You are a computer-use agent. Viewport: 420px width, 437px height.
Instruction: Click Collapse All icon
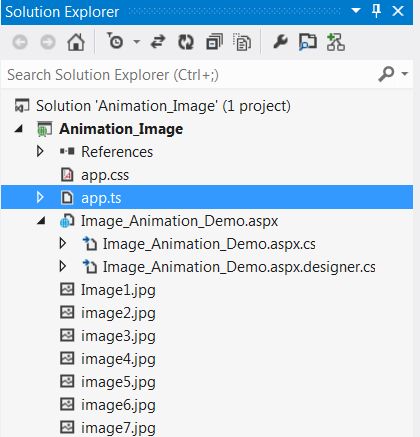coord(214,42)
